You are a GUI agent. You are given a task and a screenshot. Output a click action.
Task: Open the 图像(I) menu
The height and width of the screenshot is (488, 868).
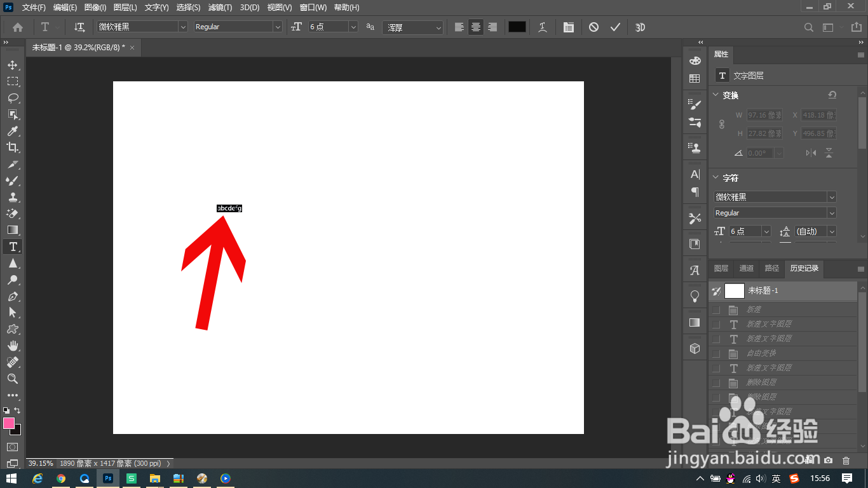pos(95,8)
